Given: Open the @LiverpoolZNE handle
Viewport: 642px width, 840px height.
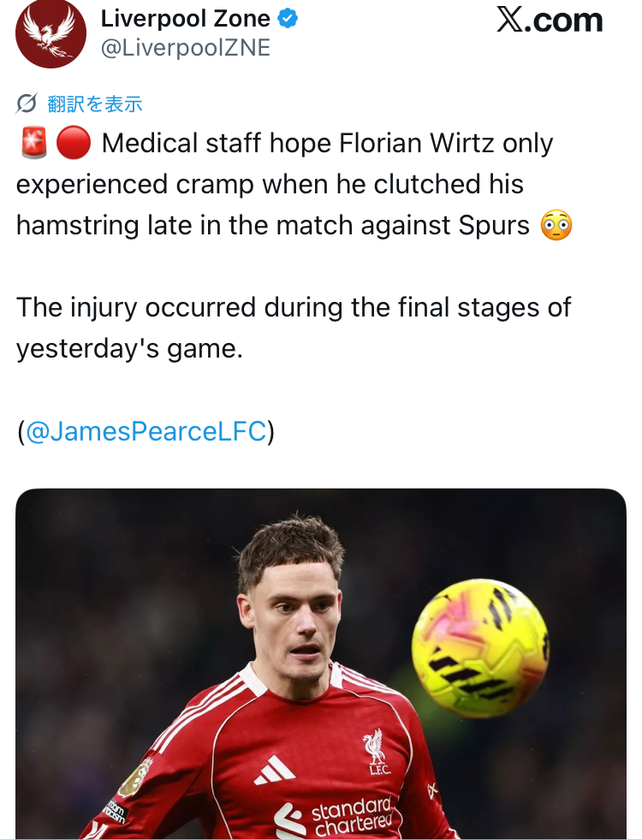Looking at the screenshot, I should pyautogui.click(x=186, y=49).
